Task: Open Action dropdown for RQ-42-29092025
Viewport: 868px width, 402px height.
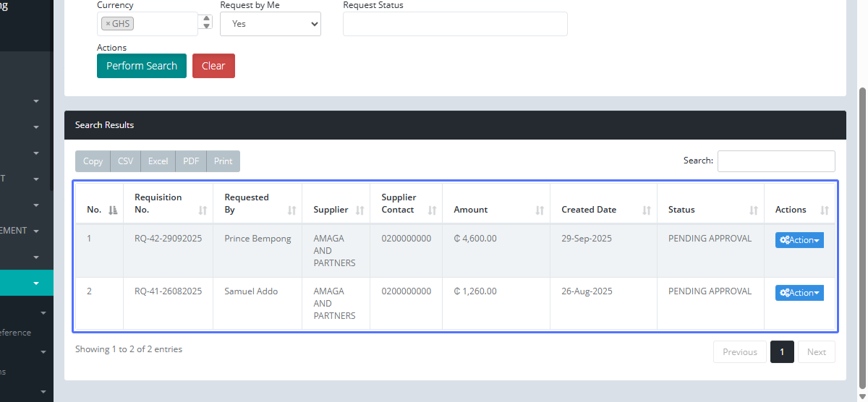Action: point(799,240)
